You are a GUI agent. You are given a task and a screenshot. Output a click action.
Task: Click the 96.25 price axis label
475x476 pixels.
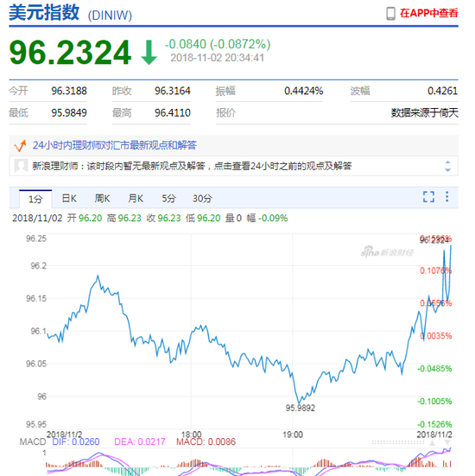pos(36,238)
